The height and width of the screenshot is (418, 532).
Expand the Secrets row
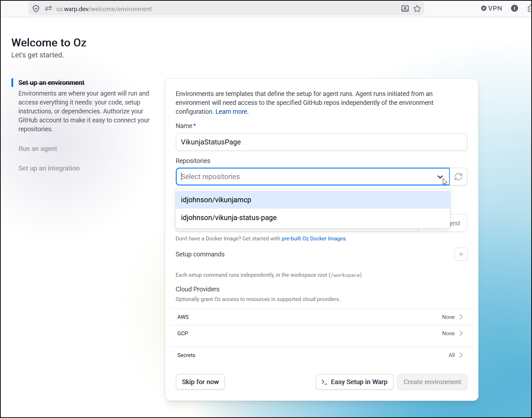[x=321, y=355]
